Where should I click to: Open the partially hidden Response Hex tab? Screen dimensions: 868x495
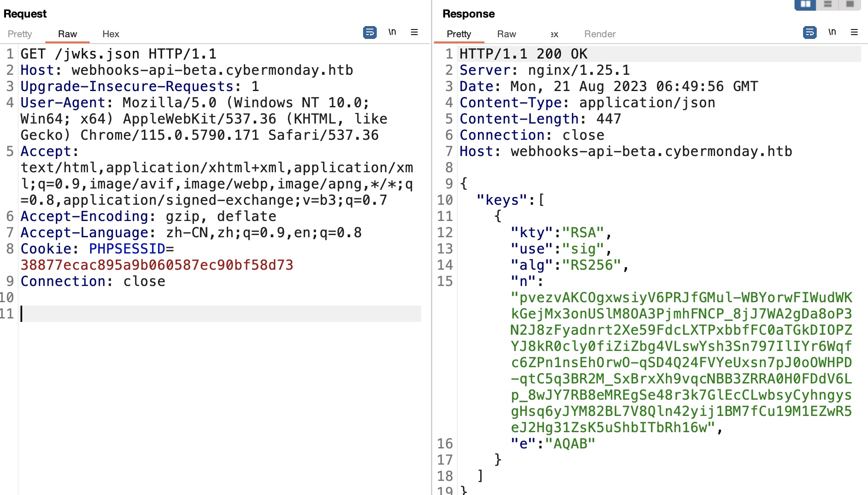(x=554, y=34)
